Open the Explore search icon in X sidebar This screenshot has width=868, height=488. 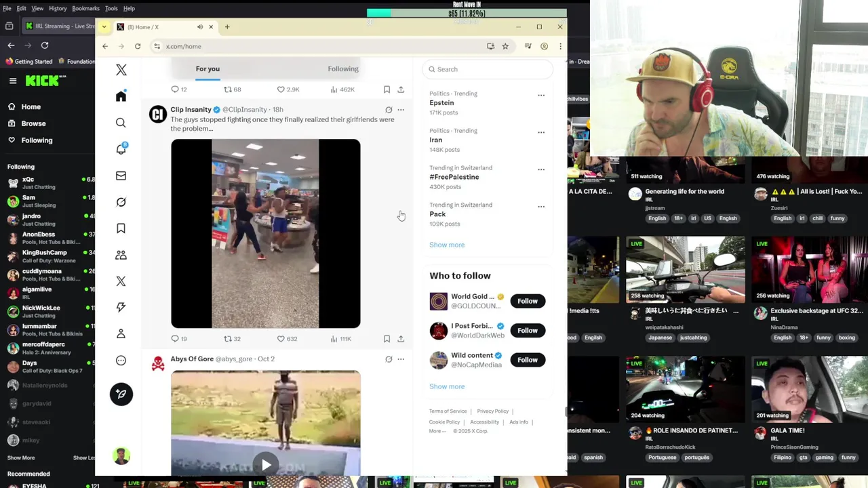121,123
